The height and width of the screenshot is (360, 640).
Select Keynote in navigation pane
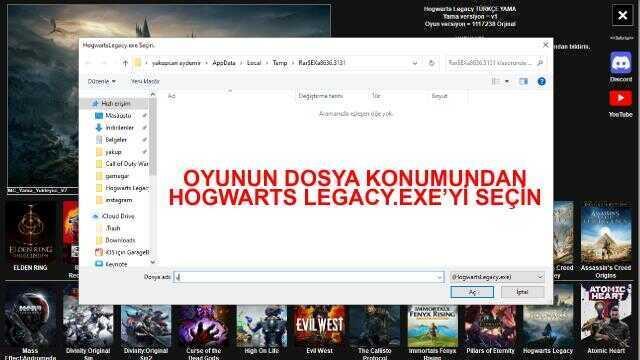pos(116,264)
